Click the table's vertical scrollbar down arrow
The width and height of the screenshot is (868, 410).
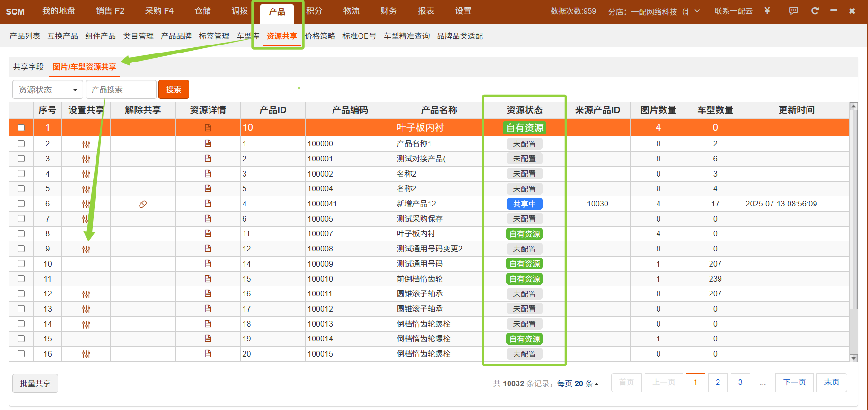853,358
